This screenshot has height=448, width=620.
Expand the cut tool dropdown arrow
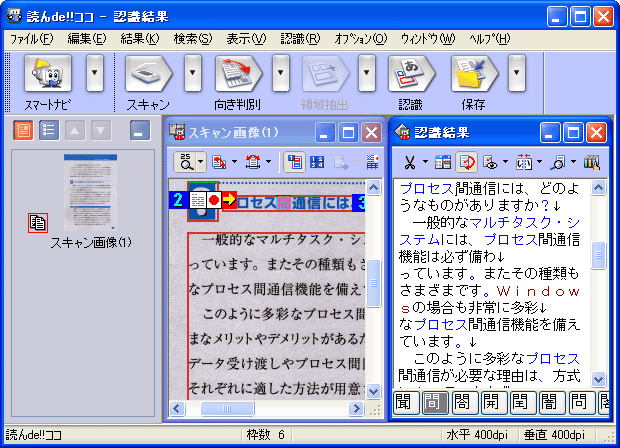click(425, 162)
